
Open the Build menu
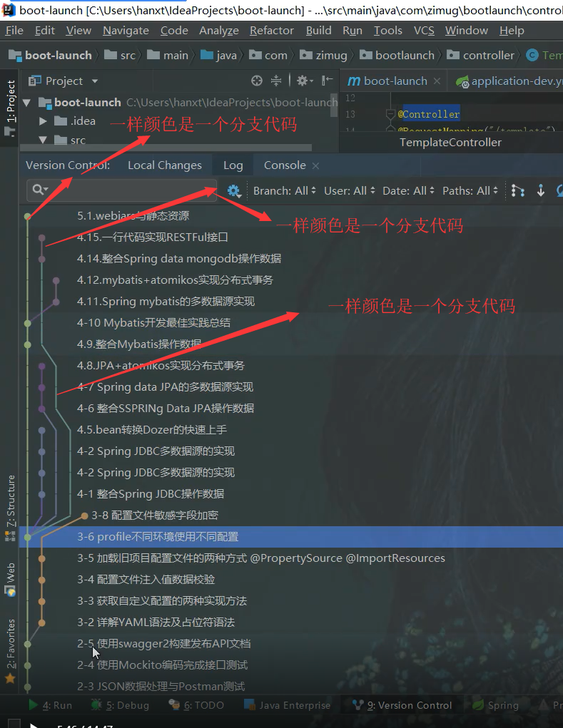319,30
